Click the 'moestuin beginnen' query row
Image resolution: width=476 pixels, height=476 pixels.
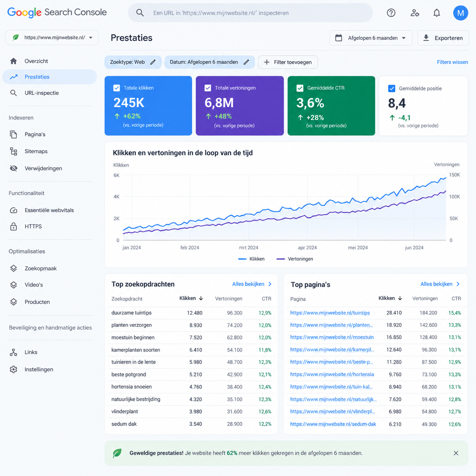191,337
